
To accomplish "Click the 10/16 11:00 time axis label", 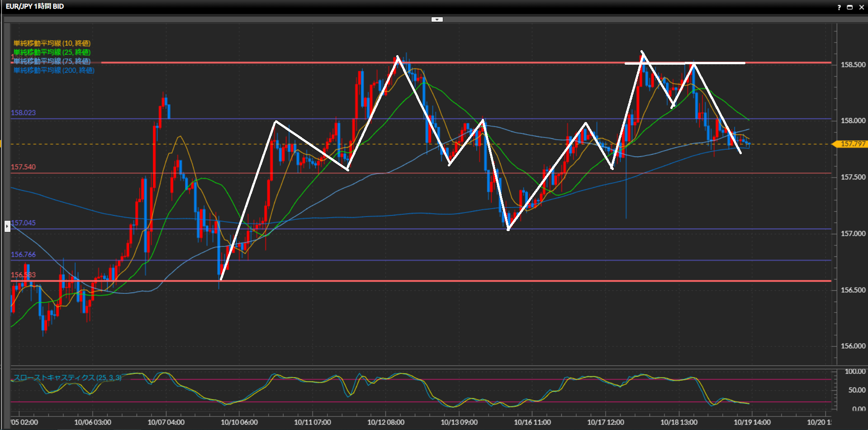I will 532,422.
